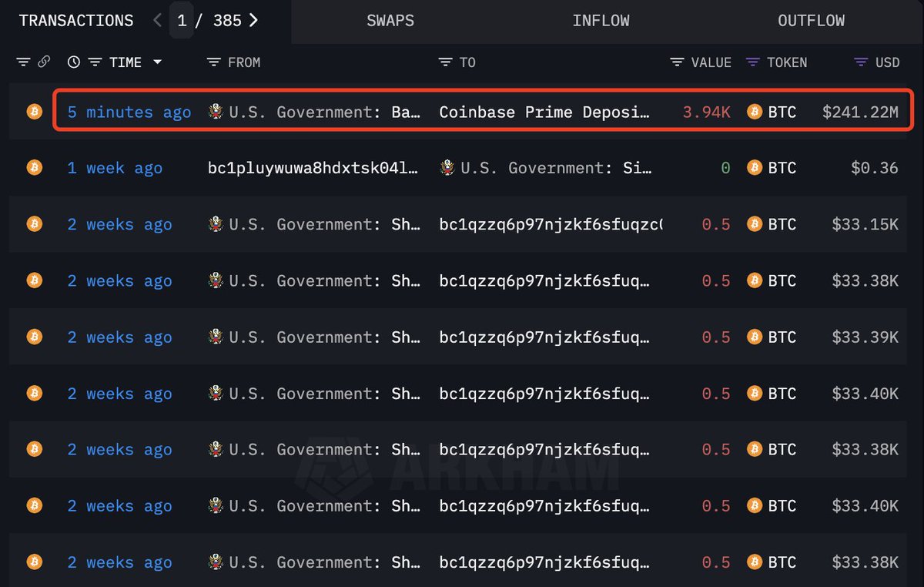
Task: Select the orange BTC coin icon on second row
Action: 34,167
